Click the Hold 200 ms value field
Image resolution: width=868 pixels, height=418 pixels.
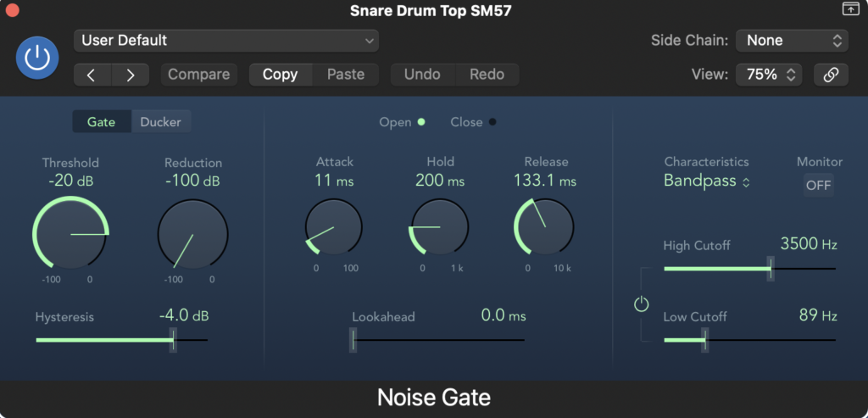(440, 181)
